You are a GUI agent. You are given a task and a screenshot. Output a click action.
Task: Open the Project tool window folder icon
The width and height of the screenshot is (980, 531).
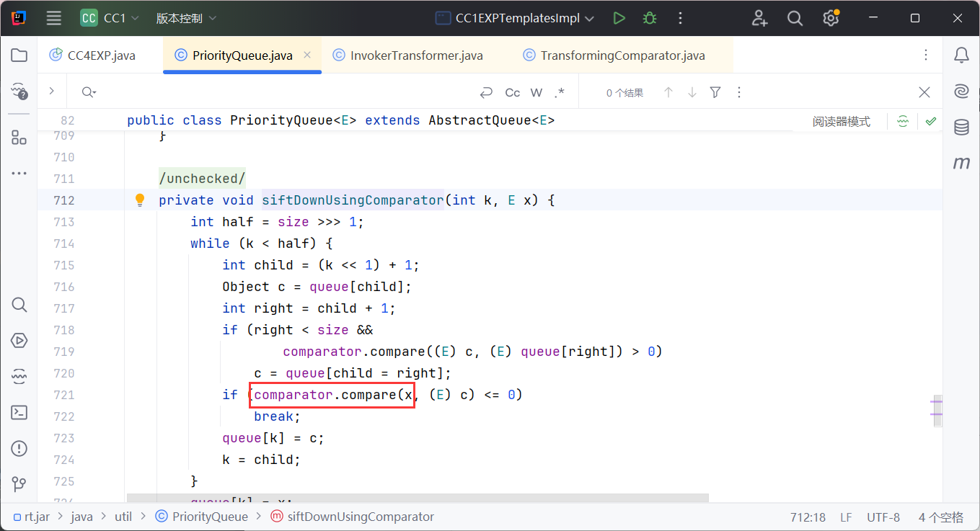[19, 55]
